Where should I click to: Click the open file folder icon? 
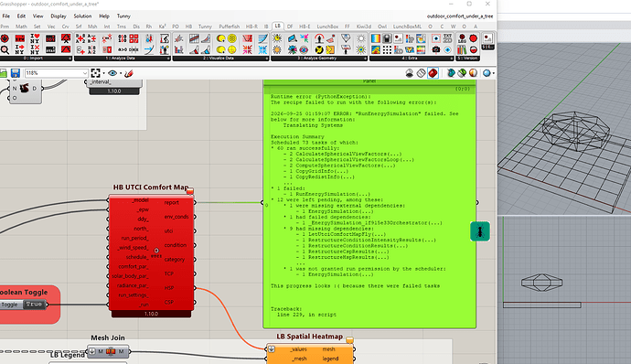pos(4,73)
